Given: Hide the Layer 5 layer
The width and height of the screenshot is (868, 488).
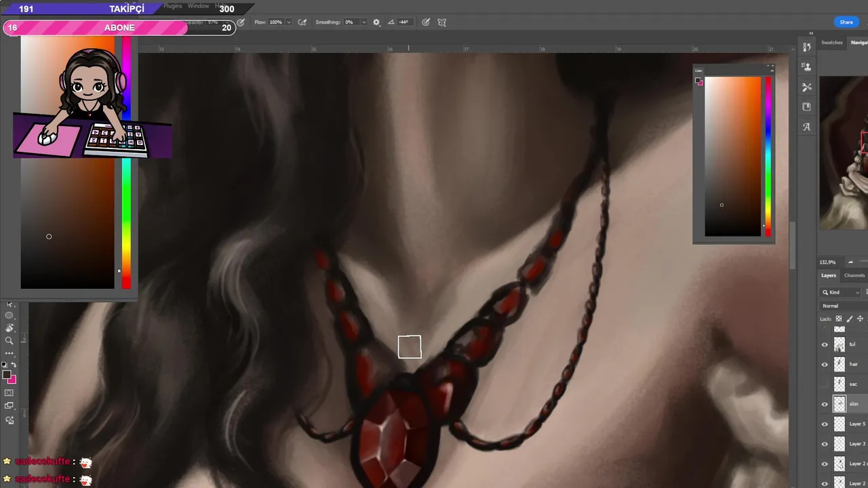Looking at the screenshot, I should 825,424.
